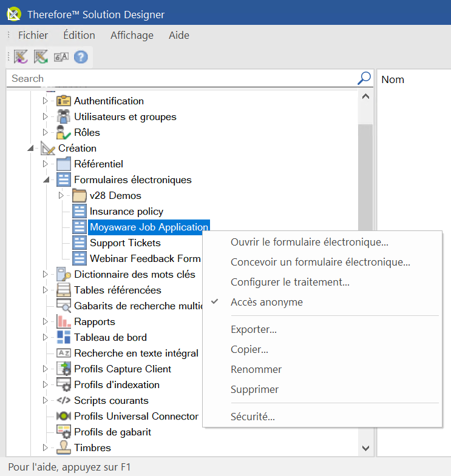Click the first toolbar icon with purple arrow
The width and height of the screenshot is (451, 476).
point(21,57)
